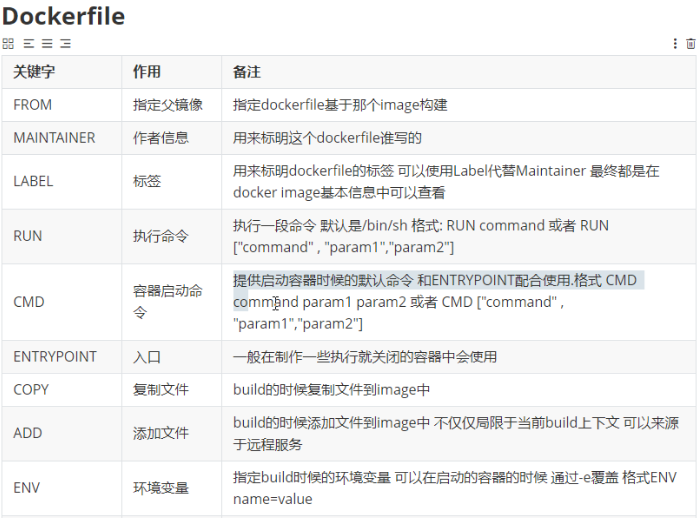Open the table more options menu
The width and height of the screenshot is (699, 518).
[675, 43]
